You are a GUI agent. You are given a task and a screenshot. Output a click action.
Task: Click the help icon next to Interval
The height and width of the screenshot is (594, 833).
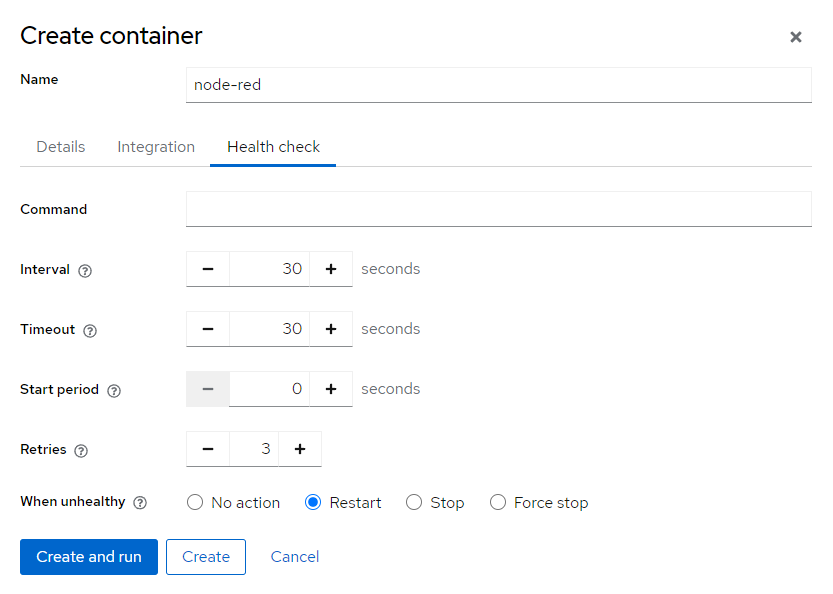(x=85, y=271)
